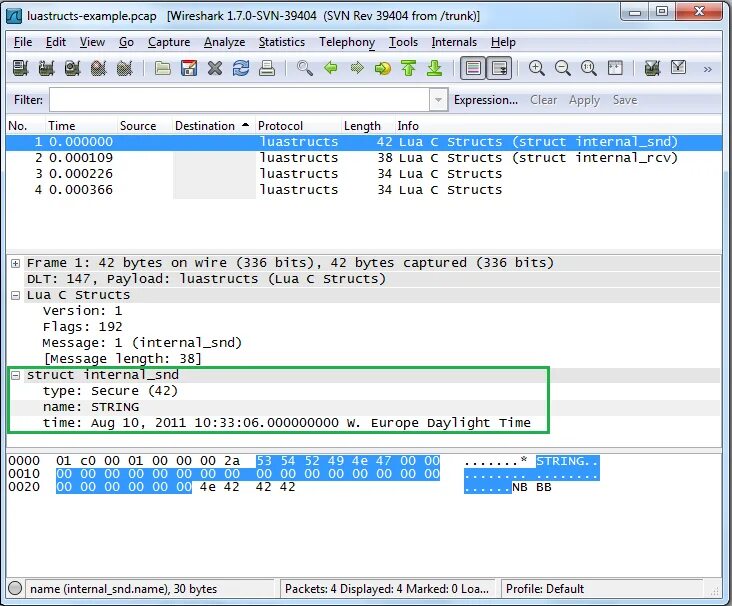Click the Start Capture toolbar icon

[72, 68]
